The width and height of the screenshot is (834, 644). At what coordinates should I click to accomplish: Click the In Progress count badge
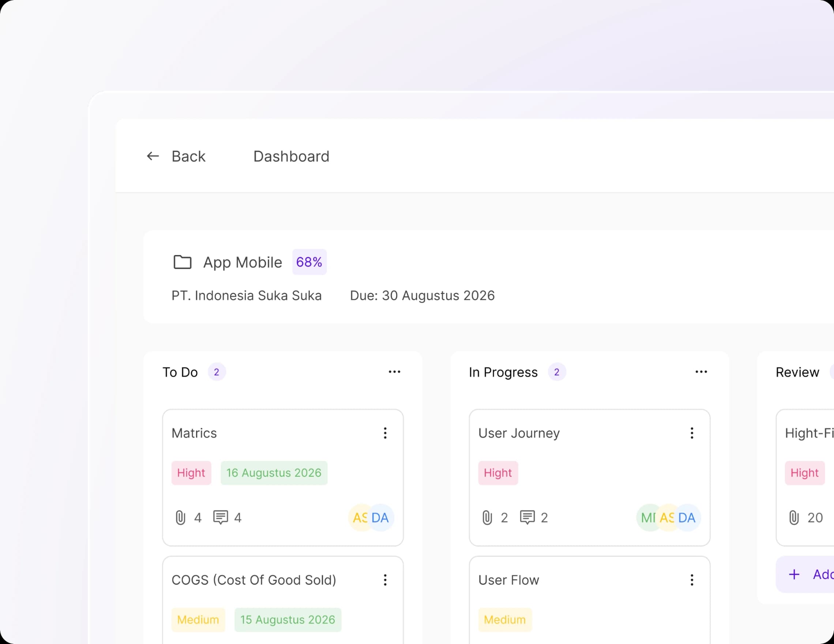click(x=556, y=372)
